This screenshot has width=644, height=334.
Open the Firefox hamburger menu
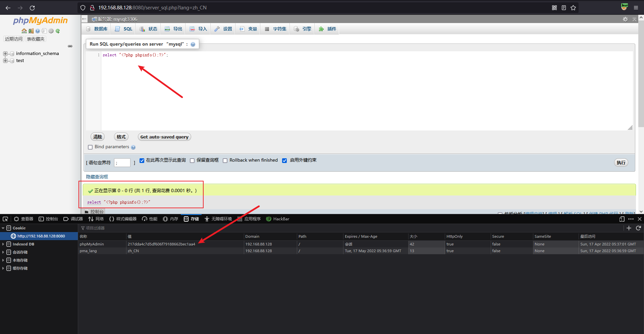(x=636, y=8)
